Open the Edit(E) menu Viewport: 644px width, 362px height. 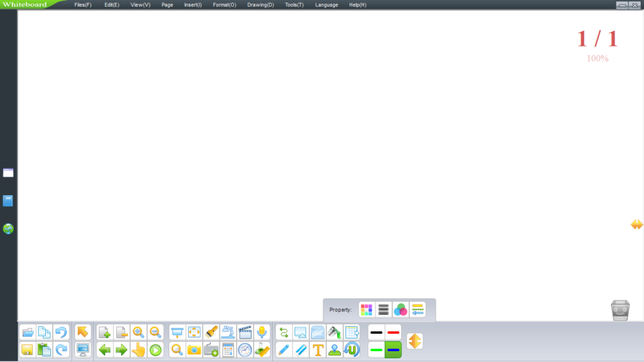click(112, 5)
